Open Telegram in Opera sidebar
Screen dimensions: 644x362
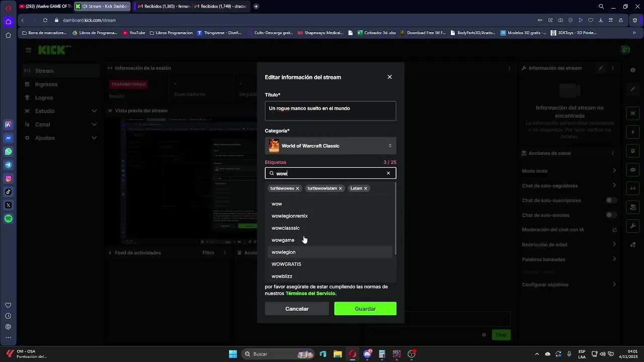pos(9,165)
